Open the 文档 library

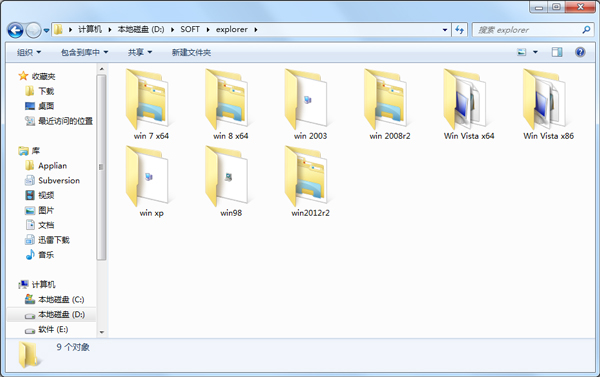pos(40,225)
